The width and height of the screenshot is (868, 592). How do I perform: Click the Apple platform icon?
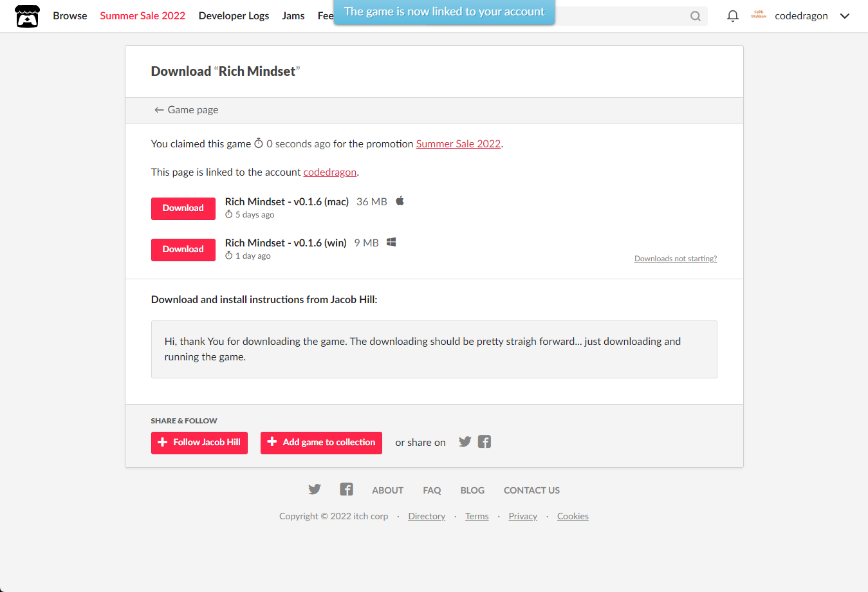(400, 201)
